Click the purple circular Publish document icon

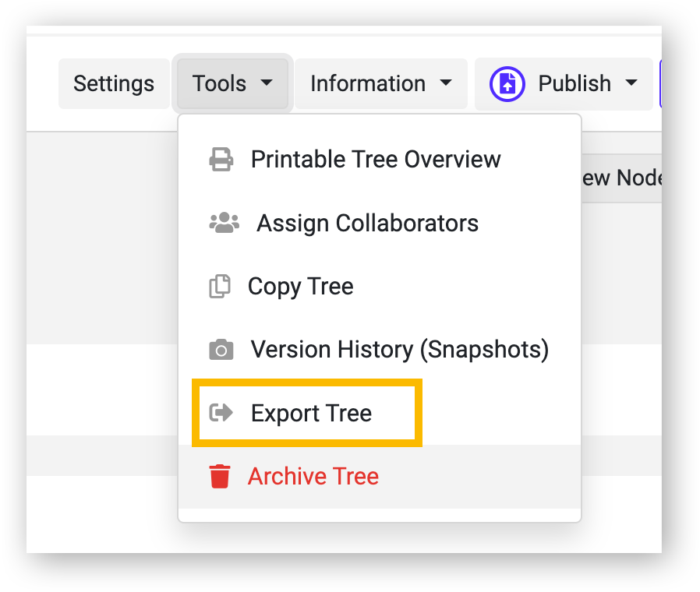pyautogui.click(x=507, y=84)
